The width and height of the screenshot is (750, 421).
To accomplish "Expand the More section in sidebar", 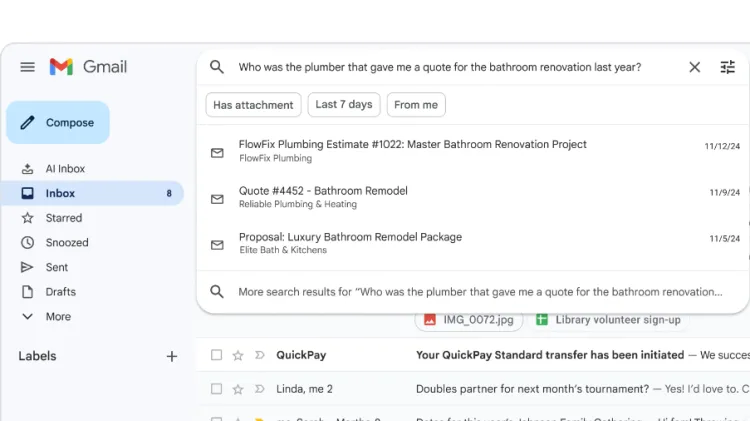I will tap(58, 317).
